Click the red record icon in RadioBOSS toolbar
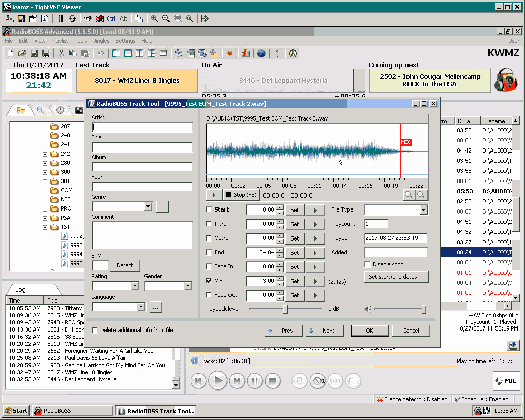The image size is (525, 420). pyautogui.click(x=230, y=53)
